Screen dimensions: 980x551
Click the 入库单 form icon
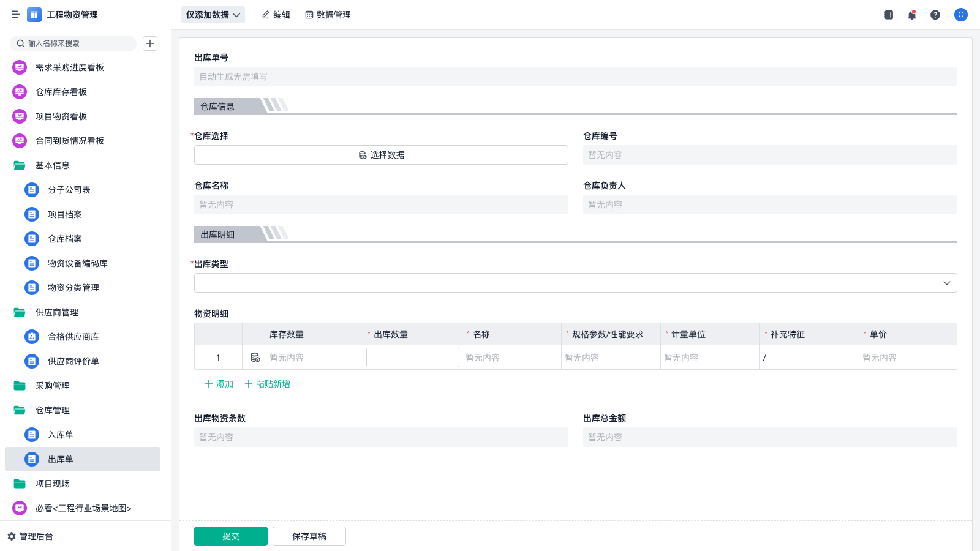coord(32,435)
